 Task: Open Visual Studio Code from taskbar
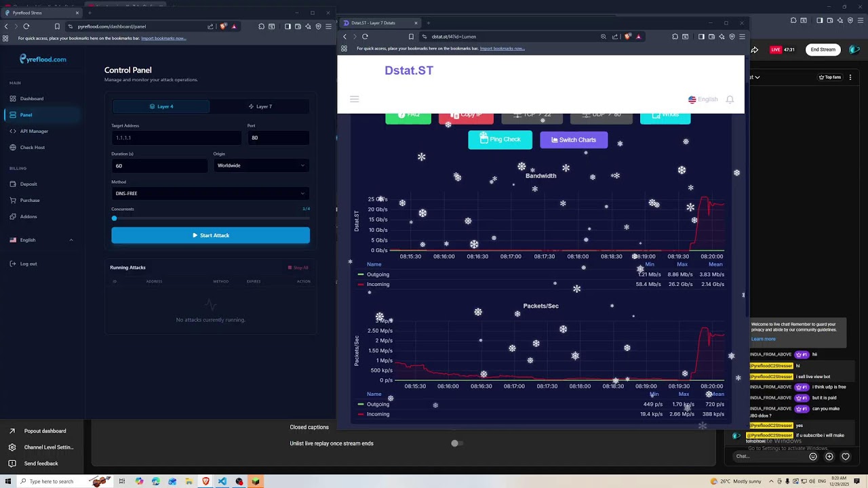click(x=222, y=481)
